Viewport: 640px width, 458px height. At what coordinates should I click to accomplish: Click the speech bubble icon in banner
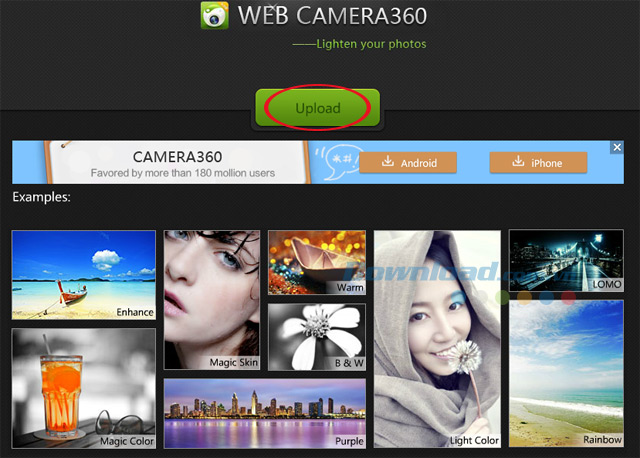(338, 162)
